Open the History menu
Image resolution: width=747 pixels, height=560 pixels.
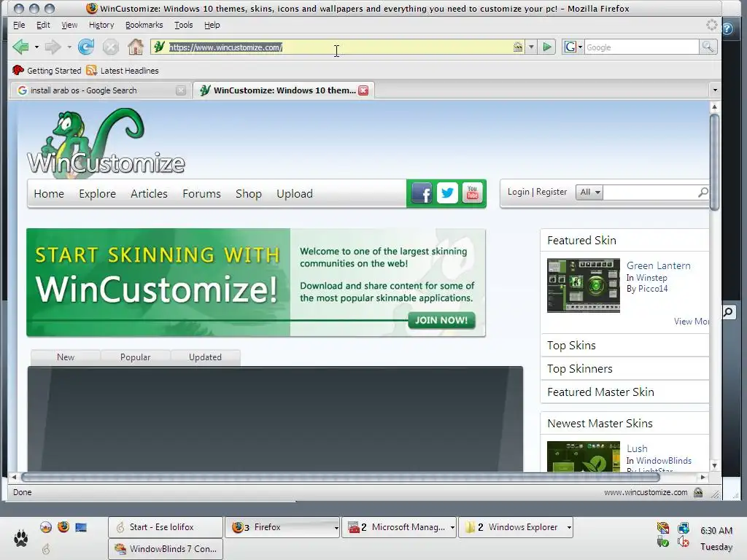pos(101,25)
